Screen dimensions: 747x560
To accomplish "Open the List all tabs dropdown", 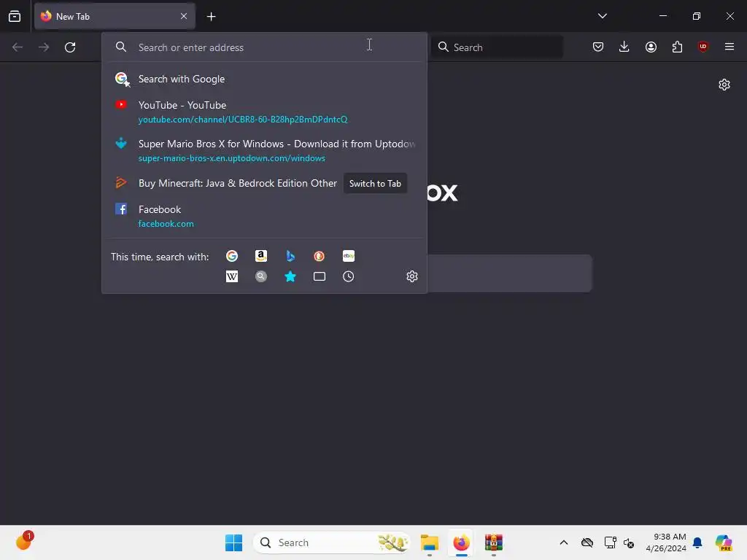I will pyautogui.click(x=602, y=16).
